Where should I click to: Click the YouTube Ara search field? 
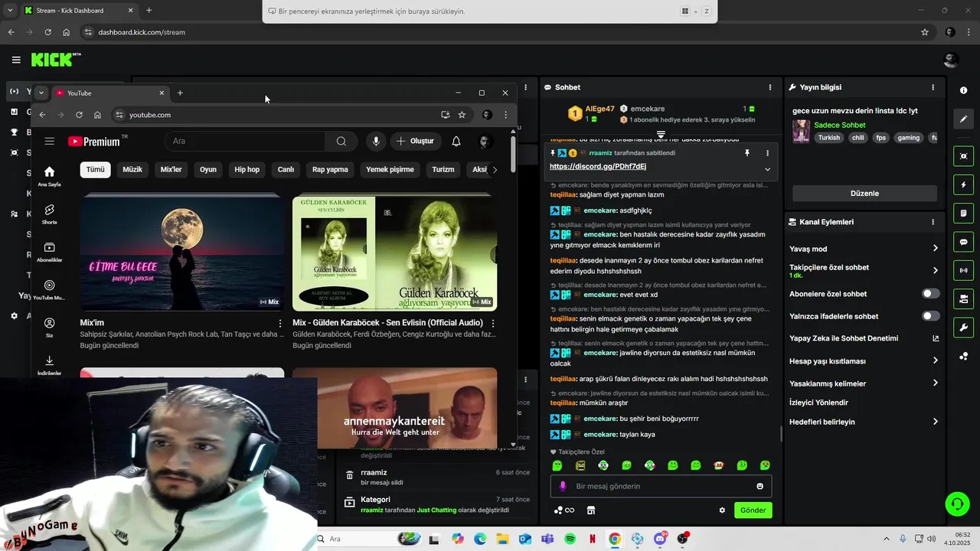point(245,141)
